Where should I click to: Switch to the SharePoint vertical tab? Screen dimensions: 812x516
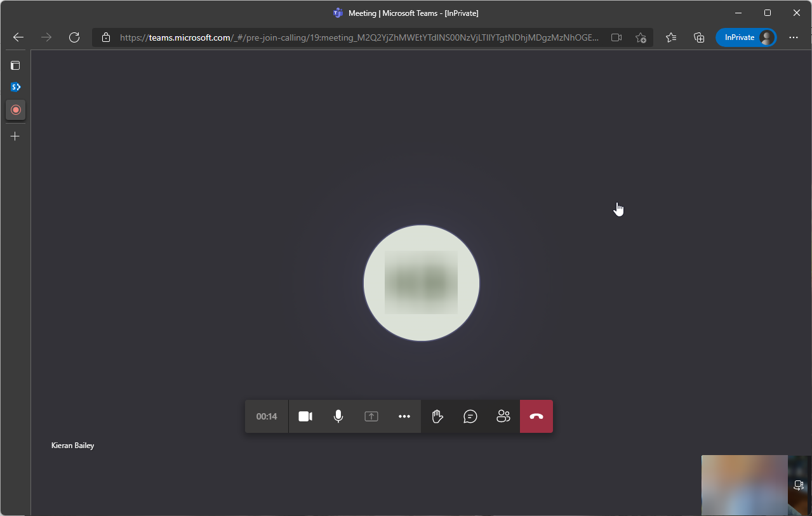(16, 87)
